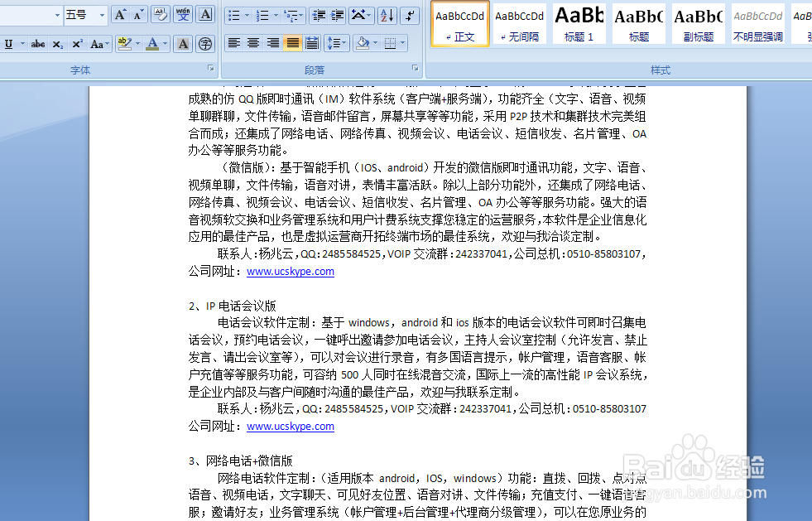
Task: Open the first www.ucskype.com link
Action: click(x=291, y=271)
